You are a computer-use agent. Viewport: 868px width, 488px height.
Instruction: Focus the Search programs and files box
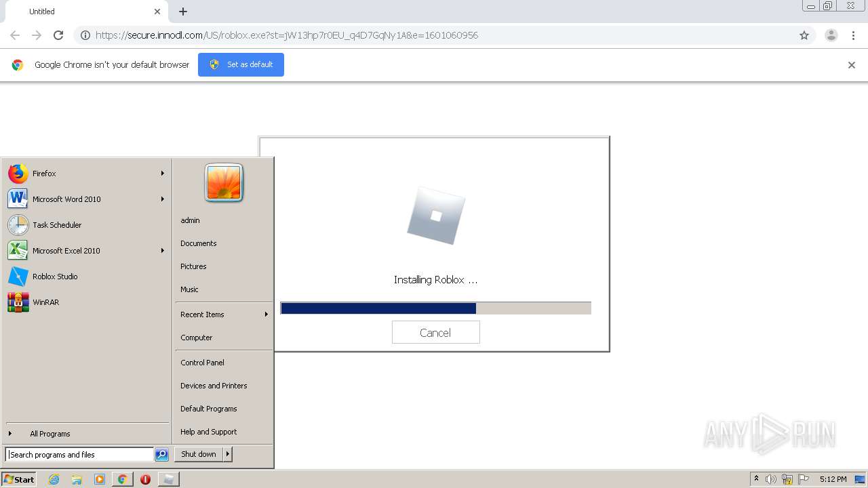(79, 455)
